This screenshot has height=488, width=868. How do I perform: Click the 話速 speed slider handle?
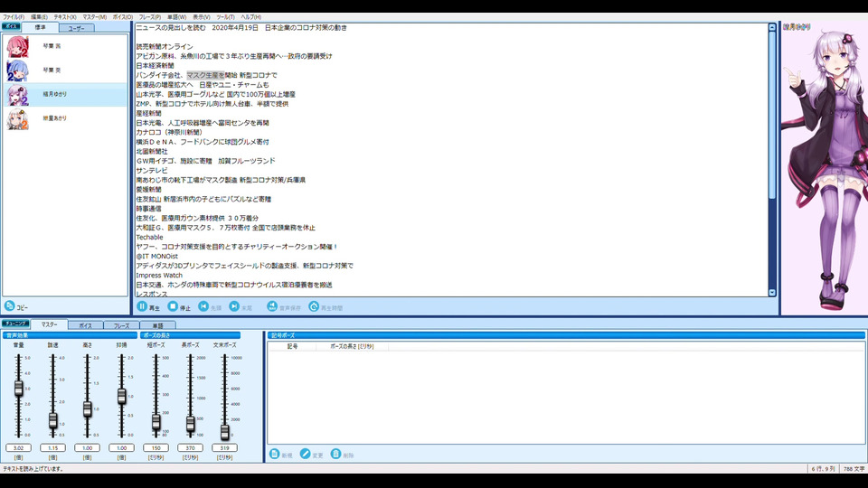pos(53,420)
